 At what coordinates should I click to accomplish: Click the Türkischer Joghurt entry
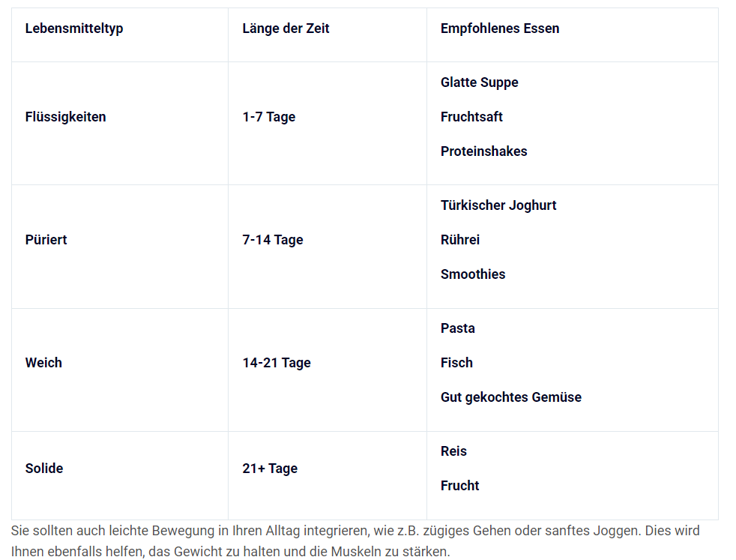tap(498, 205)
